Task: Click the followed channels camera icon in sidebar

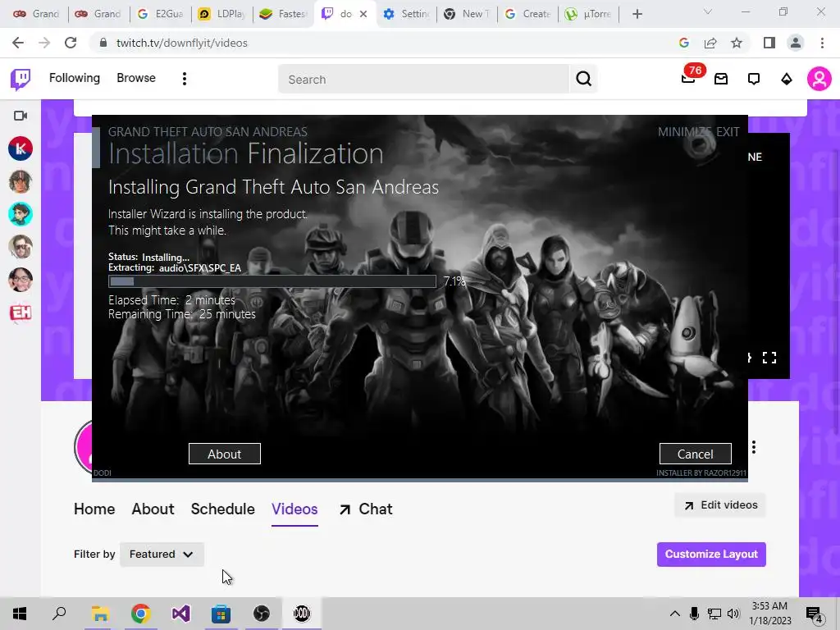Action: click(21, 116)
